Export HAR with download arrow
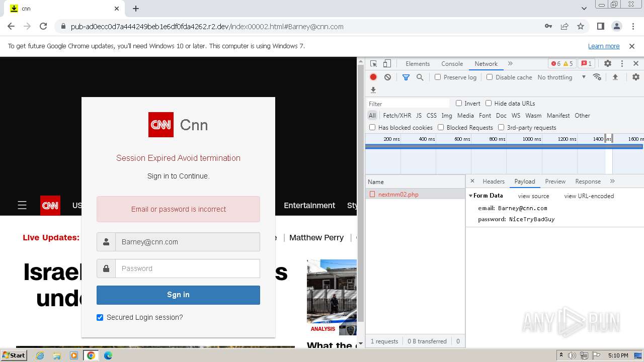Image resolution: width=644 pixels, height=362 pixels. coord(373,90)
